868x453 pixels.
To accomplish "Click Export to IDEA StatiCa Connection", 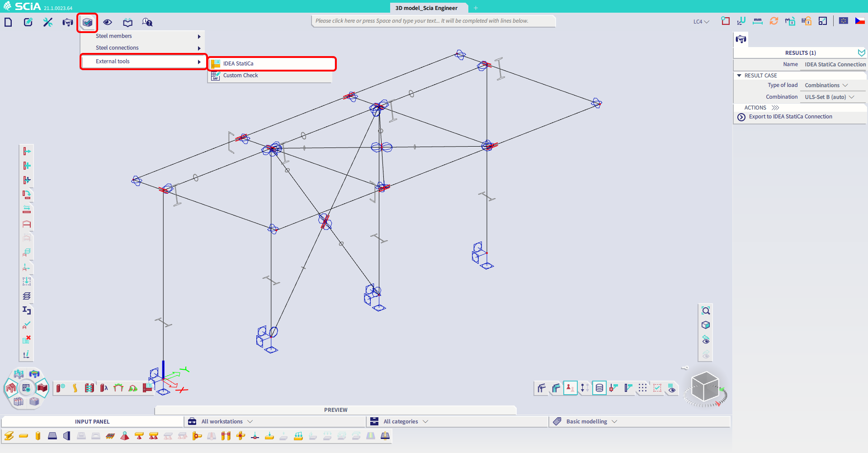I will [790, 116].
